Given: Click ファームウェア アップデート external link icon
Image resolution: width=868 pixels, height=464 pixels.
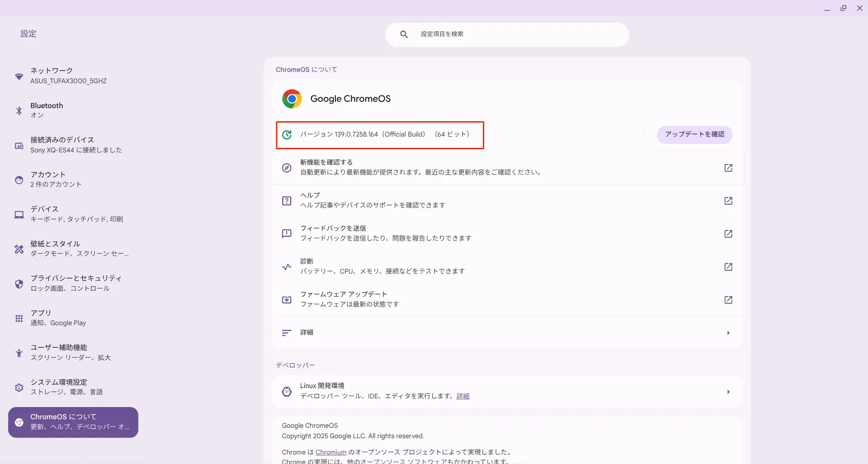Looking at the screenshot, I should click(728, 300).
